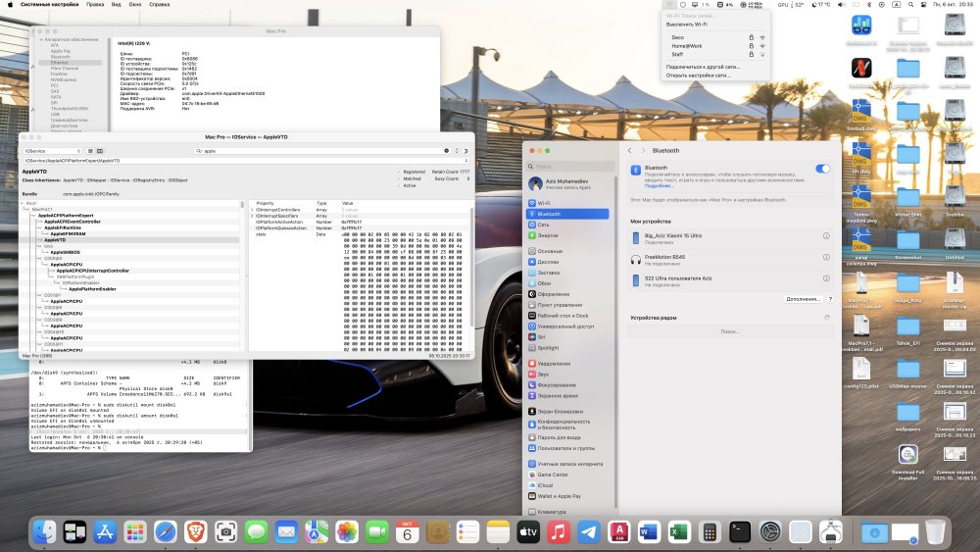Collapse the Root tree node
This screenshot has width=980, height=552.
click(x=23, y=203)
